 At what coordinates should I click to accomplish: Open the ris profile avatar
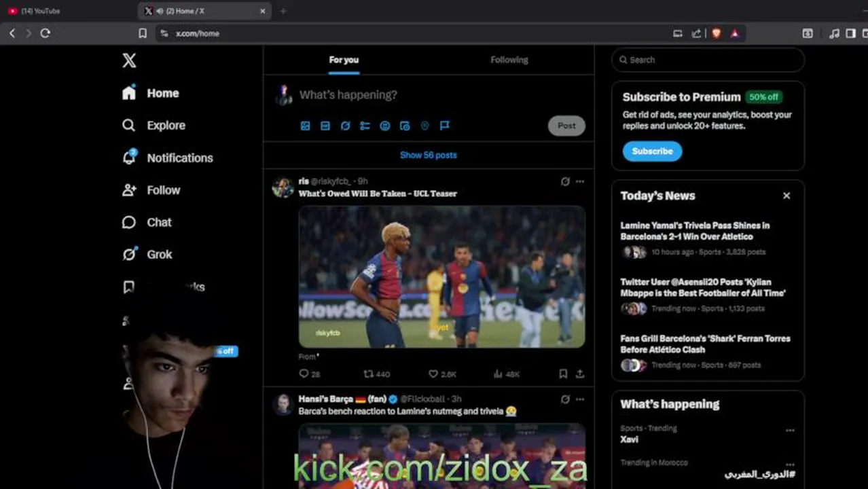(x=283, y=187)
